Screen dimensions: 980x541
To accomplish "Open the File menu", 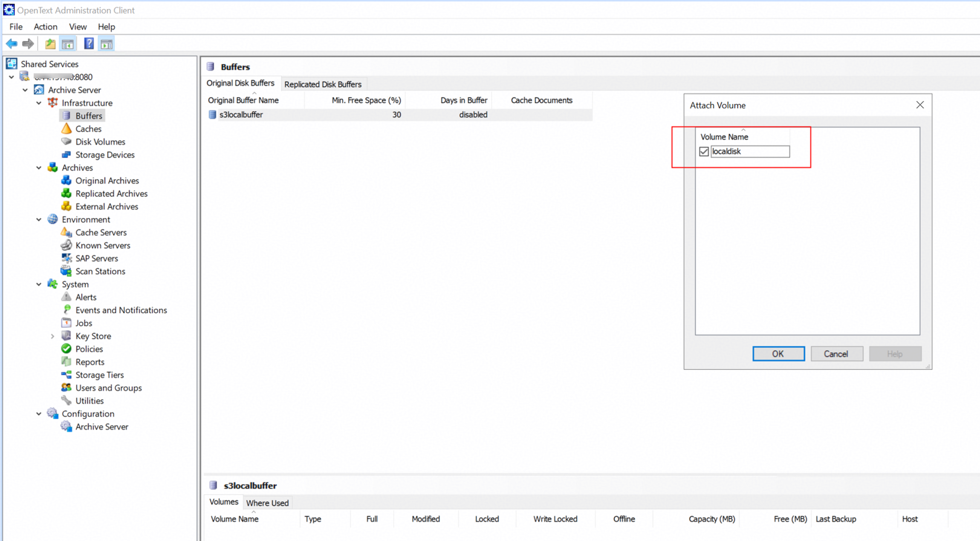I will point(16,27).
